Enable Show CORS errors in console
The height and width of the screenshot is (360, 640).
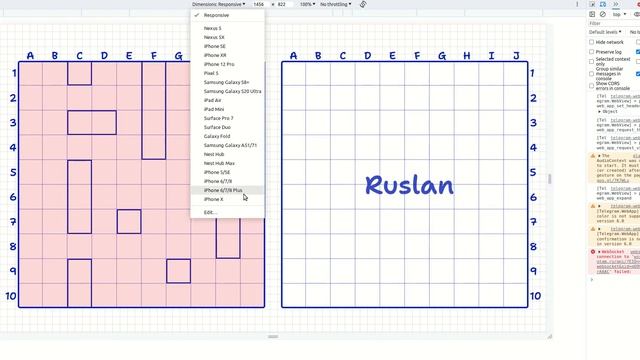591,86
